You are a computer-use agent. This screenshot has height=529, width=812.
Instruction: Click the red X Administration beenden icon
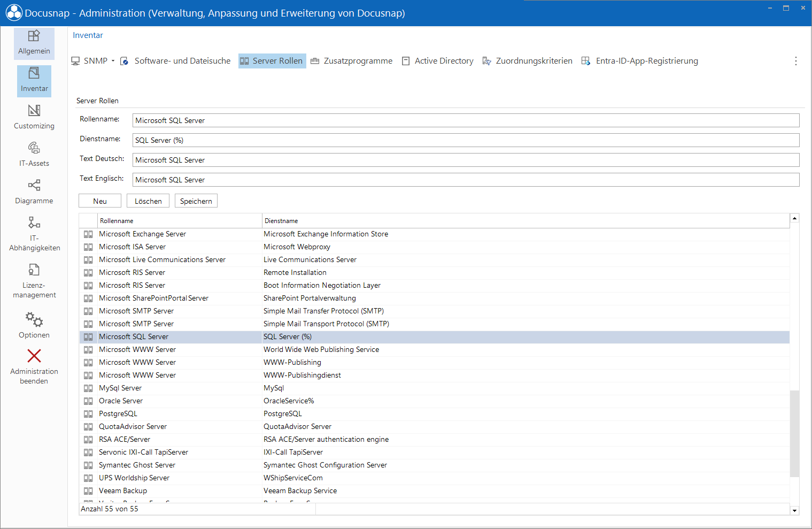coord(34,356)
